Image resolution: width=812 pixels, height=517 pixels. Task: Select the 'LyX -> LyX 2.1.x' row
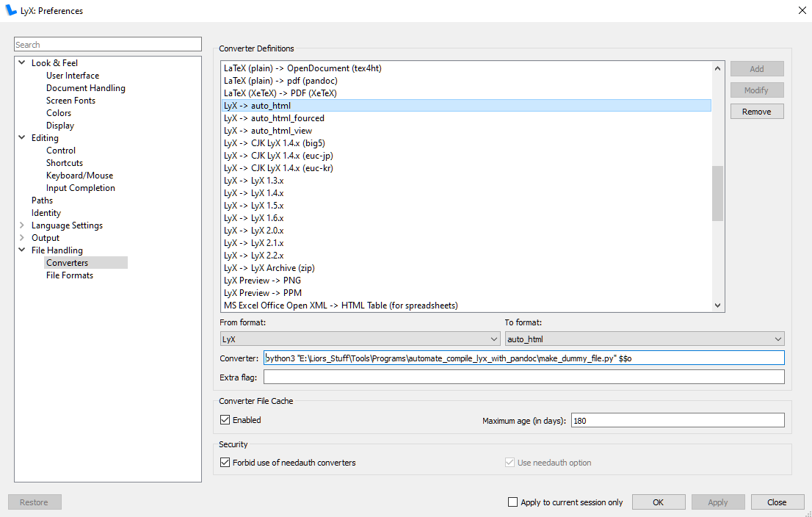point(466,243)
